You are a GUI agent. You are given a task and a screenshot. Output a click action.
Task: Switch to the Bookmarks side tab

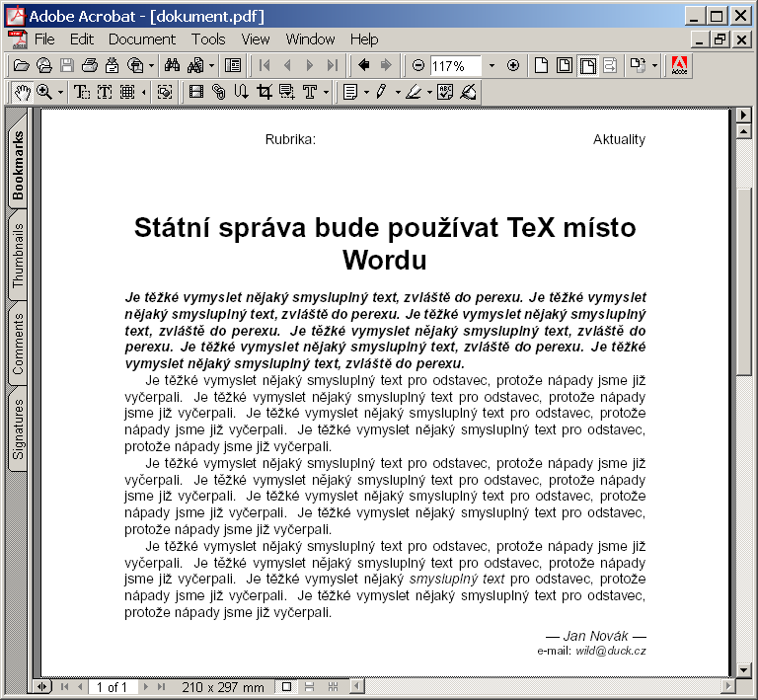point(18,164)
